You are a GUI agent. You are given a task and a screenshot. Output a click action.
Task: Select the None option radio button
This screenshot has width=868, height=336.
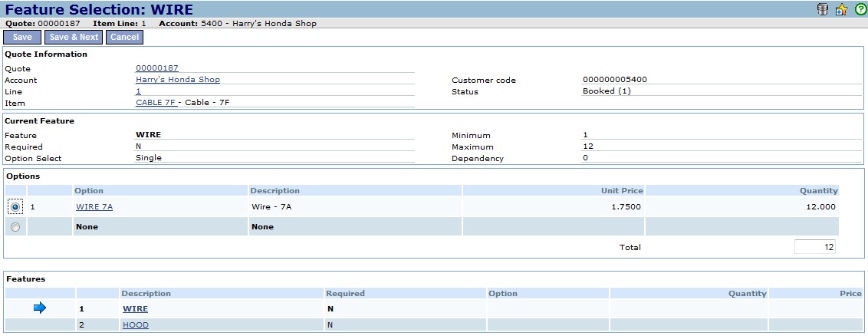(15, 226)
